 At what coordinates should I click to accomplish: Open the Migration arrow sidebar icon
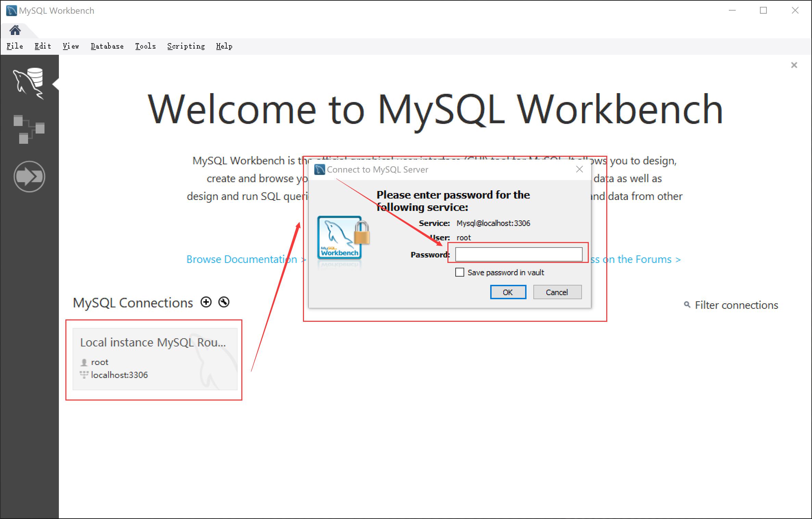point(29,177)
